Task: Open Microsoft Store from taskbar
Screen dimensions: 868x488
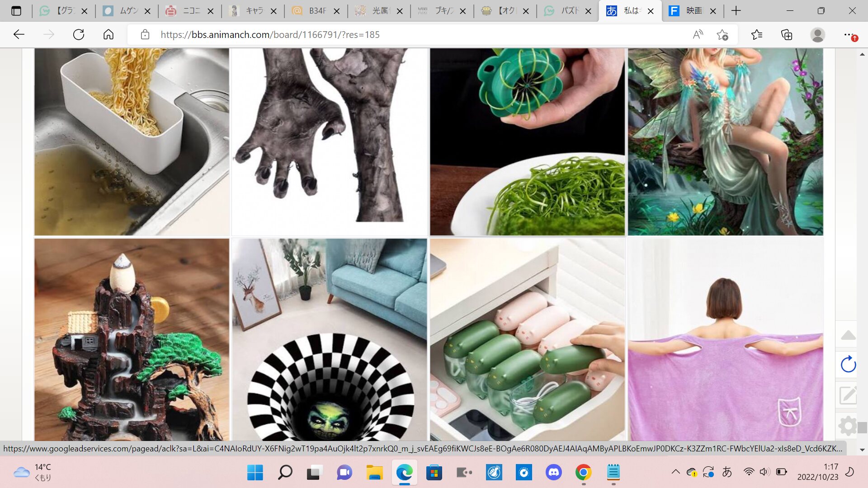Action: (x=434, y=473)
